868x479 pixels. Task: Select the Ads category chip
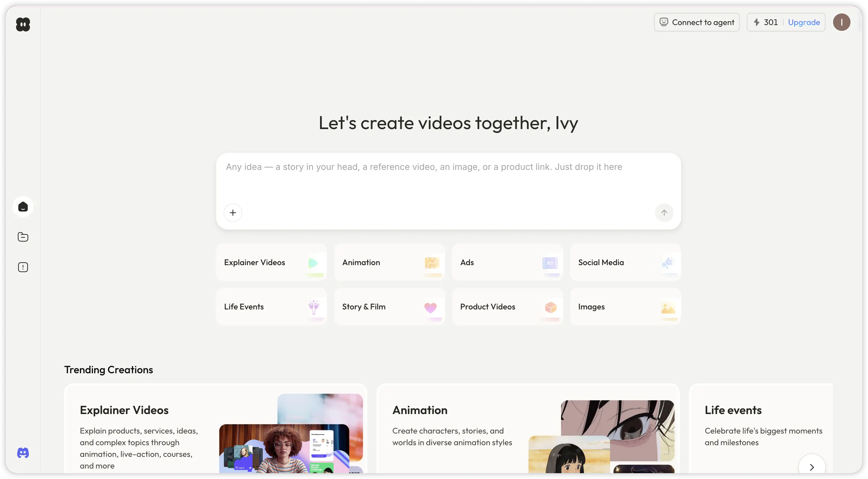click(x=507, y=263)
